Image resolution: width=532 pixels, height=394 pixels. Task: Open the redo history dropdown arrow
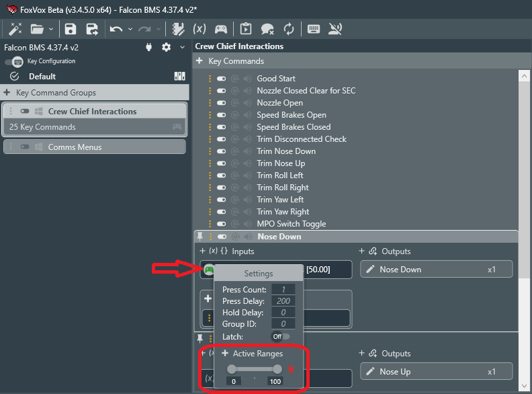[159, 29]
